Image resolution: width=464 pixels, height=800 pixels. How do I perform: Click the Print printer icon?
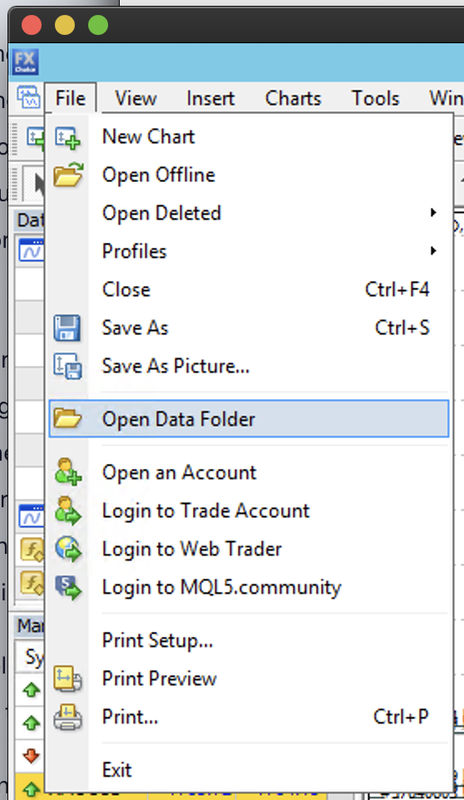click(x=68, y=717)
